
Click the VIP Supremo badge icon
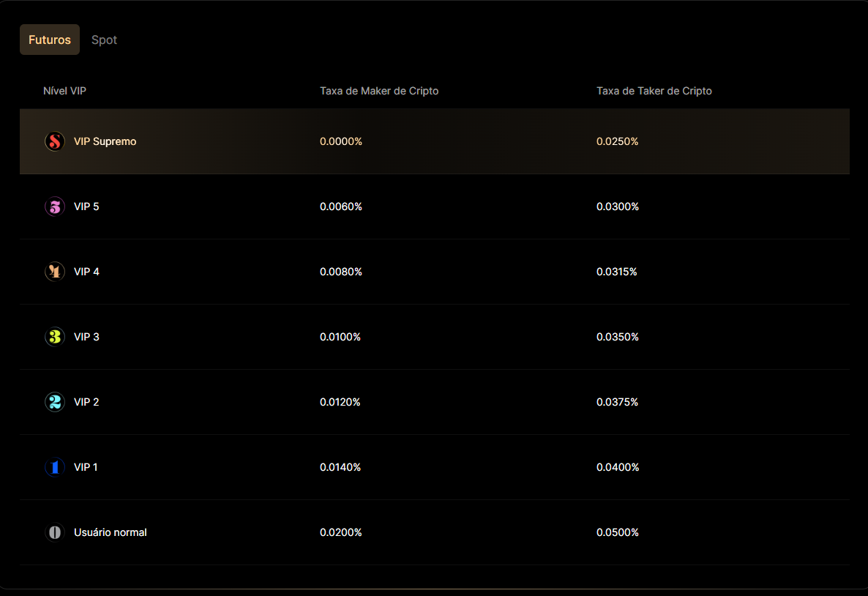pos(55,141)
